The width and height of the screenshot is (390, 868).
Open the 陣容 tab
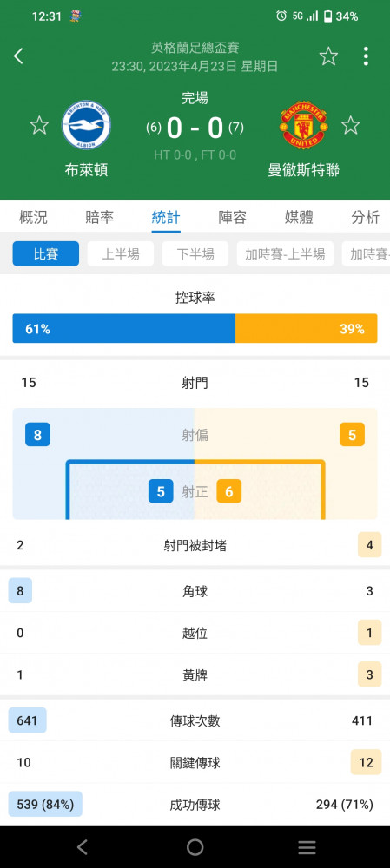(233, 217)
